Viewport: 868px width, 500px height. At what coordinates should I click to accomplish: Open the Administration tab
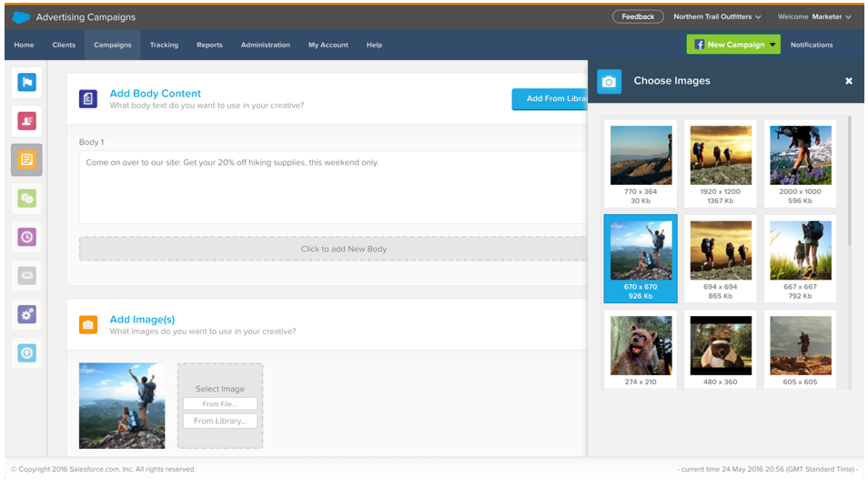coord(265,45)
